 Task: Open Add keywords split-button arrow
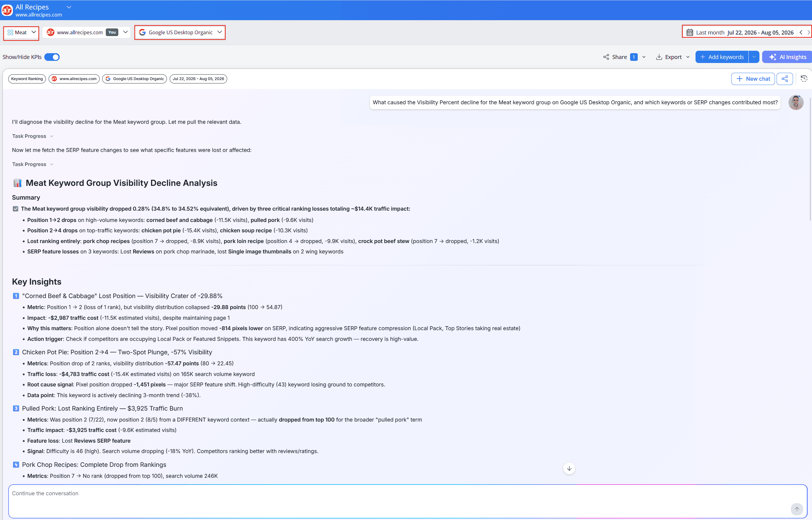coord(754,57)
